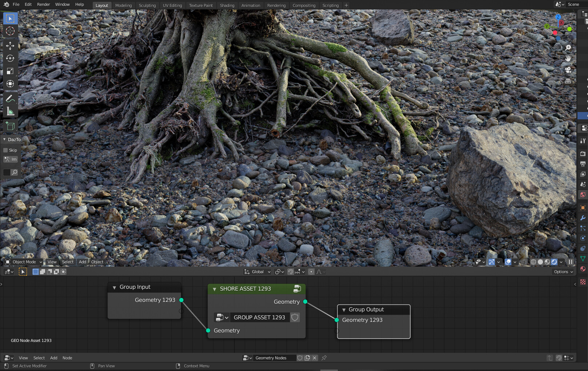Select the Measure tool
Screen dimensions: 588x371
(x=10, y=111)
